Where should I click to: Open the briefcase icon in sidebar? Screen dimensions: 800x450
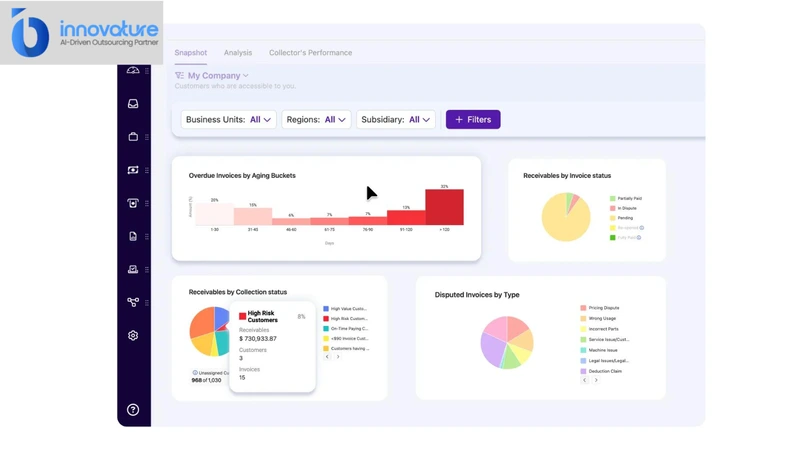point(133,137)
